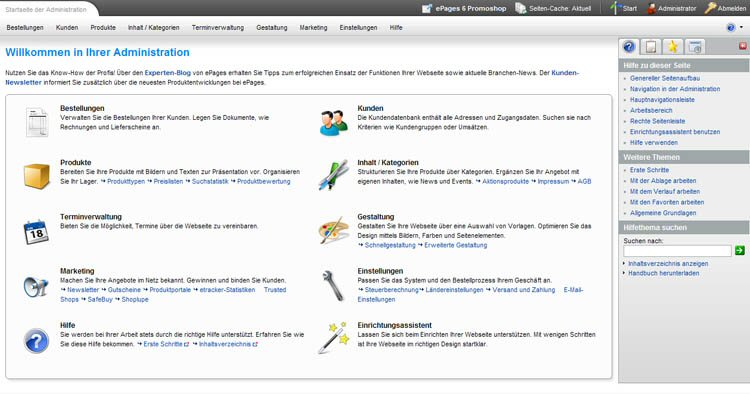The image size is (750, 394).
Task: Open the AGB link
Action: click(x=585, y=182)
